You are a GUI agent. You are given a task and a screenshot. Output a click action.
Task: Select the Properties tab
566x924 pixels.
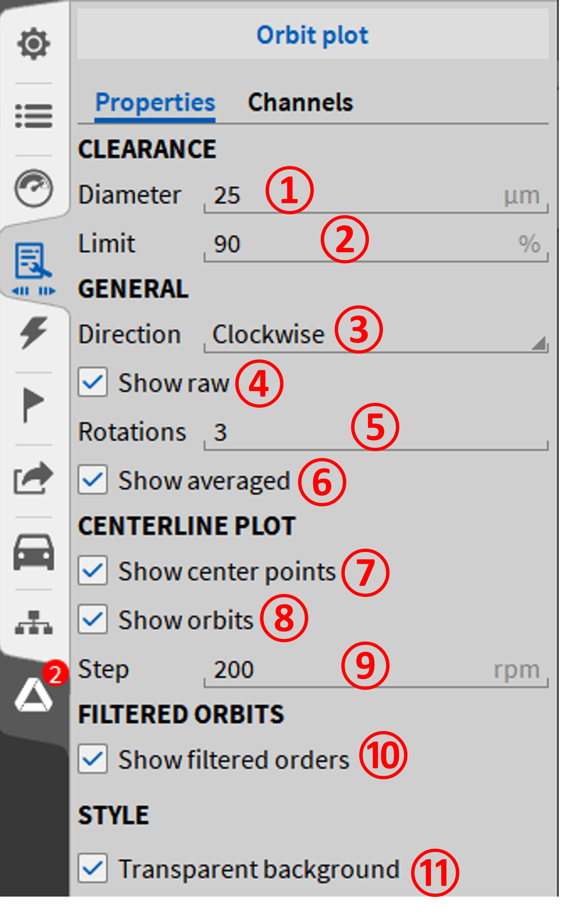(x=155, y=103)
